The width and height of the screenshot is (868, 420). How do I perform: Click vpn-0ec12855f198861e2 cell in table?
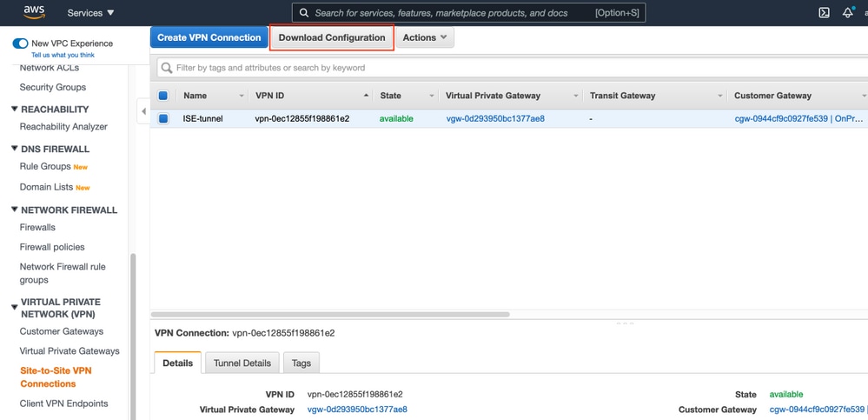tap(302, 118)
